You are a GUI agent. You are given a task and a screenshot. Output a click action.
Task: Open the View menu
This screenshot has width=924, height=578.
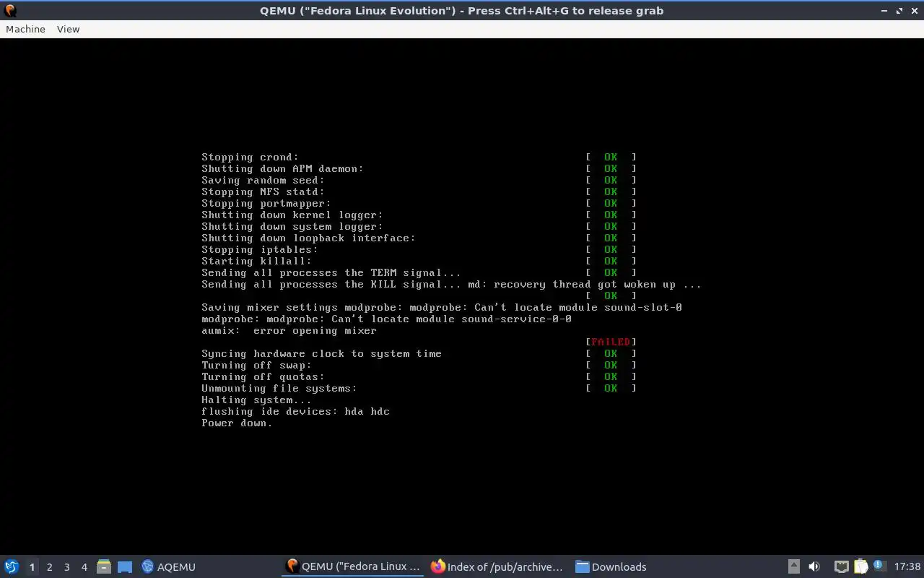coord(68,29)
